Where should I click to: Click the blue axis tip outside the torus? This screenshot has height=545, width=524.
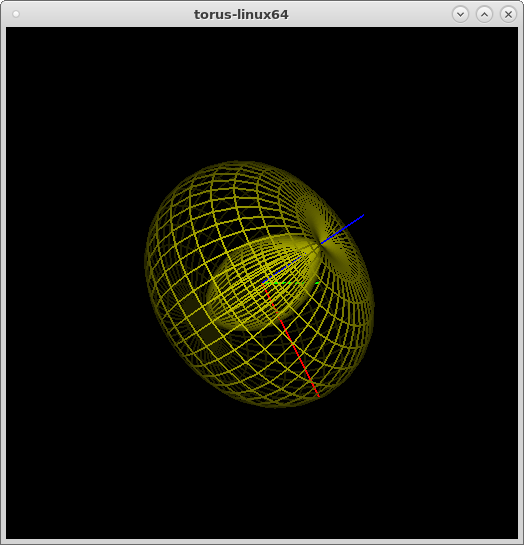pos(363,215)
